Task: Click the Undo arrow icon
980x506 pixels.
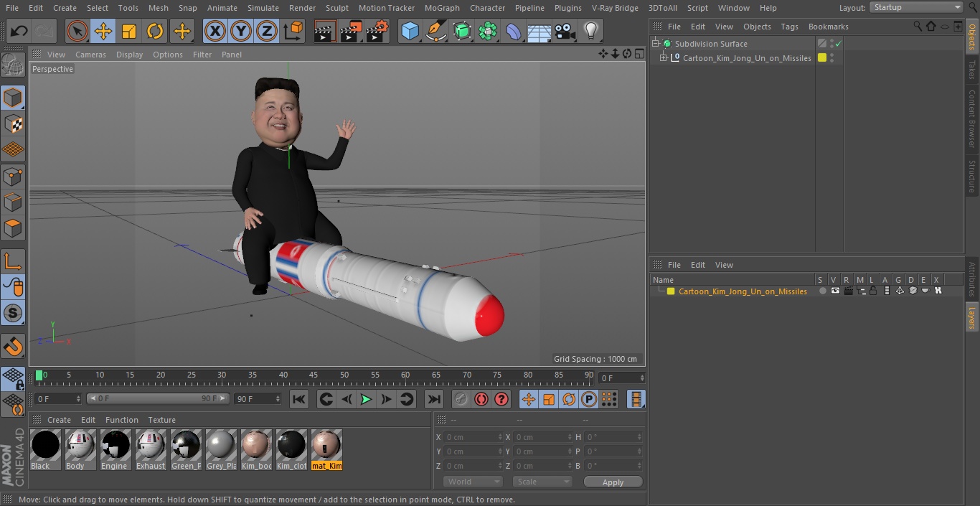Action: tap(19, 31)
